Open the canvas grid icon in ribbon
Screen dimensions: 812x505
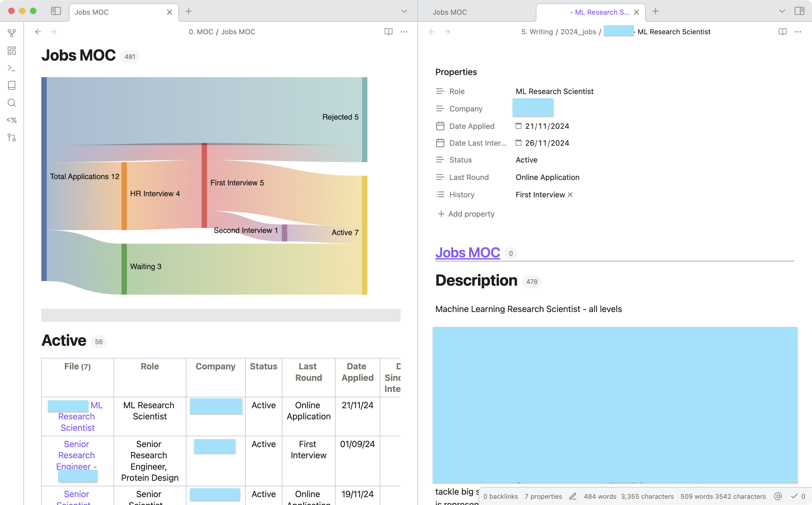12,51
